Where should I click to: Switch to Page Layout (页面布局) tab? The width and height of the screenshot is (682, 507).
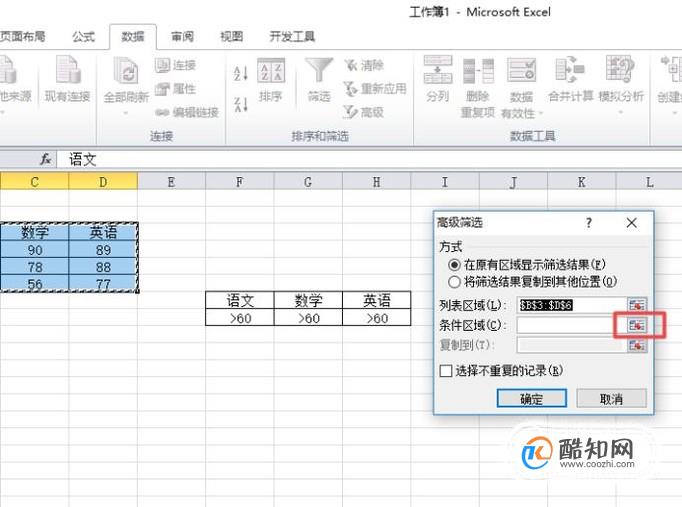click(x=23, y=37)
